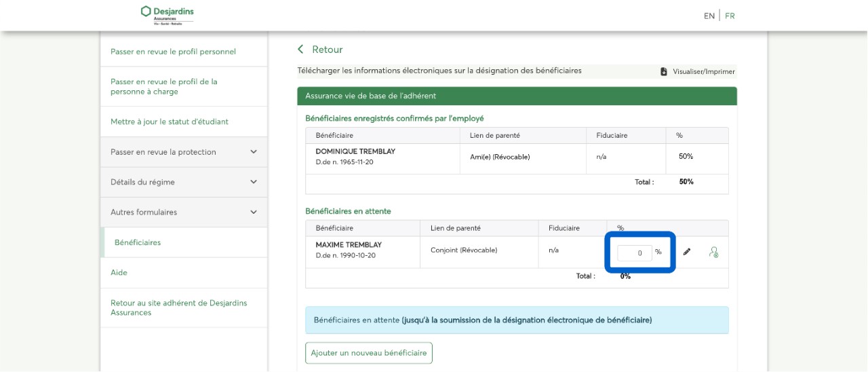
Task: Go to profil de la personne à charge
Action: (x=164, y=86)
